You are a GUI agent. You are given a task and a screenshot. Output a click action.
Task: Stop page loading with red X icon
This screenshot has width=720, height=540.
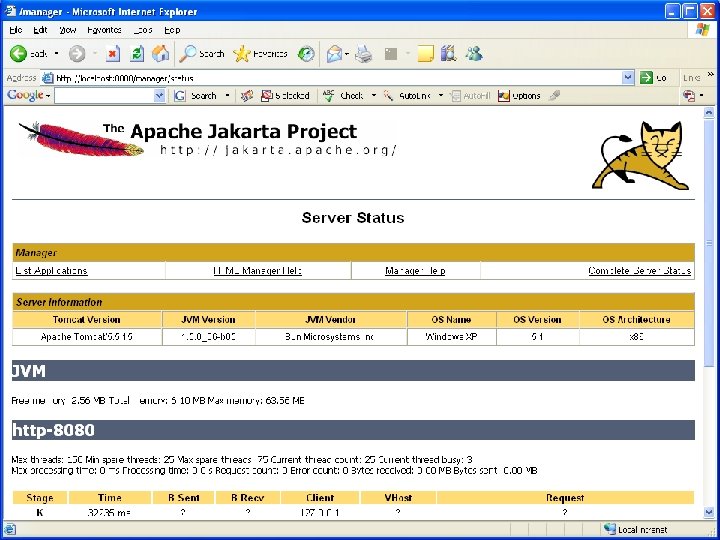click(112, 54)
